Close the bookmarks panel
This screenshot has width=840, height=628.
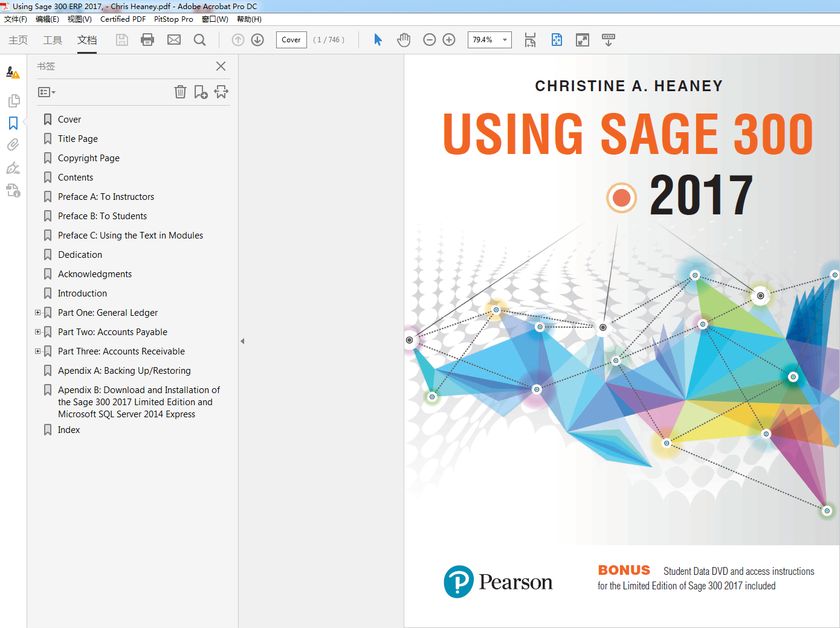point(221,66)
